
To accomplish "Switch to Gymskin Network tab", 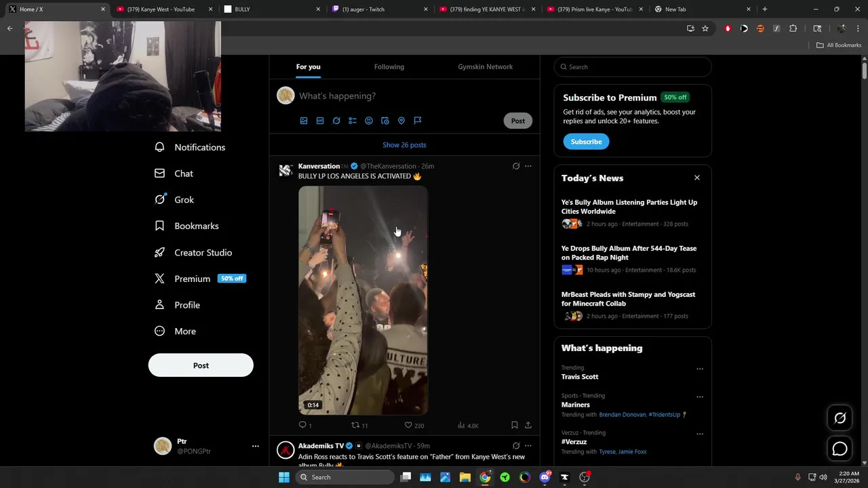I will coord(486,66).
